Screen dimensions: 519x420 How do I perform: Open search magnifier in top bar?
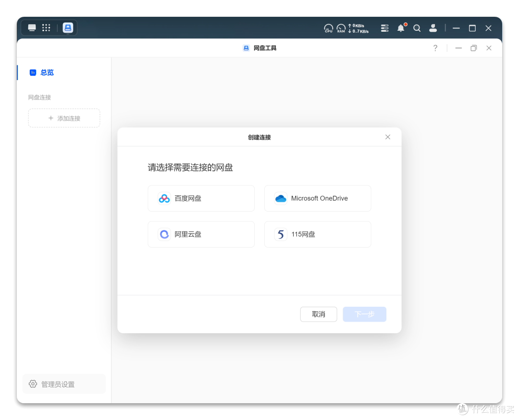pos(417,28)
